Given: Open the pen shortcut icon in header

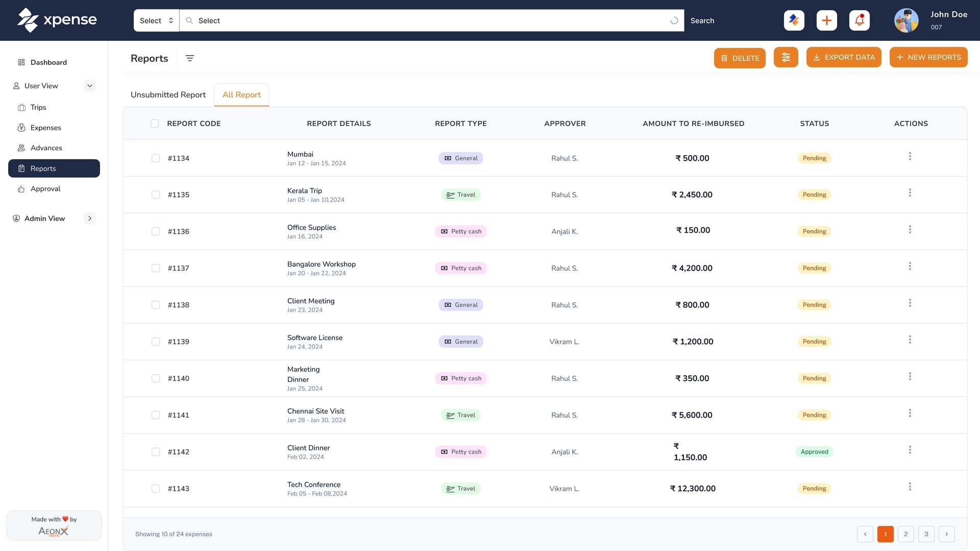Looking at the screenshot, I should [x=794, y=20].
